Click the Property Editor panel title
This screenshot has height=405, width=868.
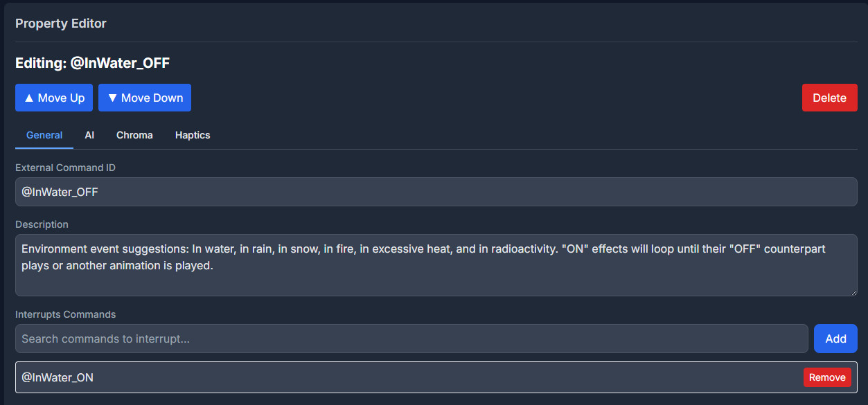click(x=61, y=24)
